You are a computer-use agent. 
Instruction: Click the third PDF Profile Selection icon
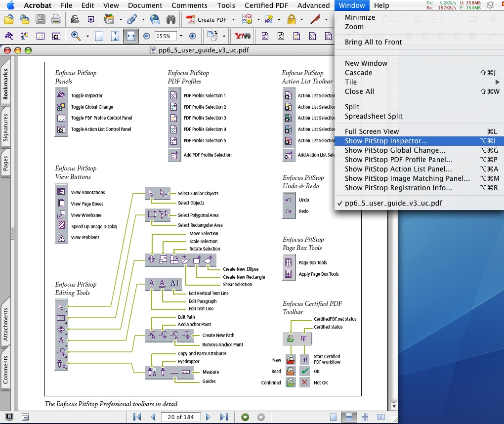[296, 36]
